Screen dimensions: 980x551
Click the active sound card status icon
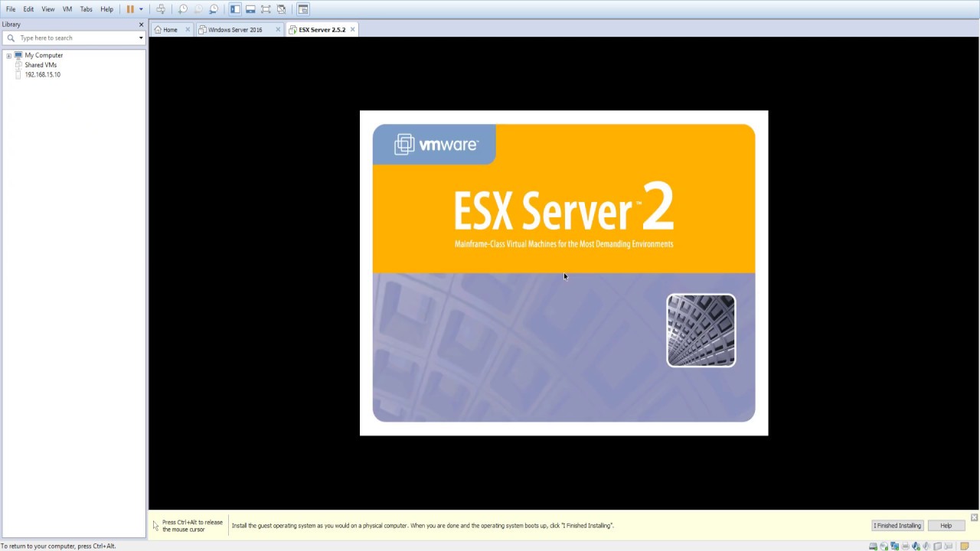916,546
